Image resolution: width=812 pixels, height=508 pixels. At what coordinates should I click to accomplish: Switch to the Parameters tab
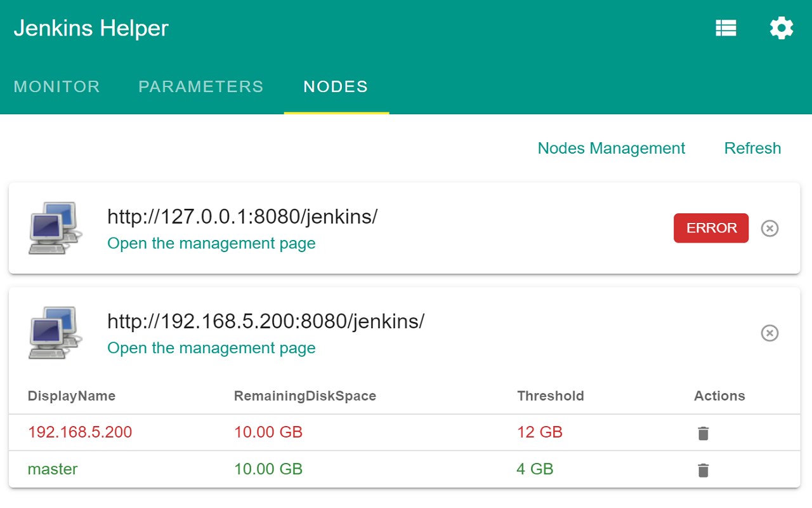[200, 87]
